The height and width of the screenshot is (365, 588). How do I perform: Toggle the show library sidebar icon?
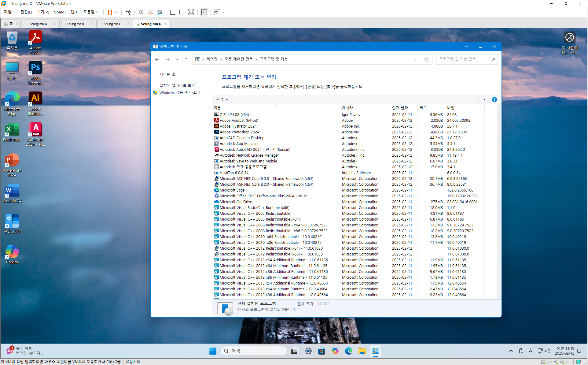(x=173, y=12)
